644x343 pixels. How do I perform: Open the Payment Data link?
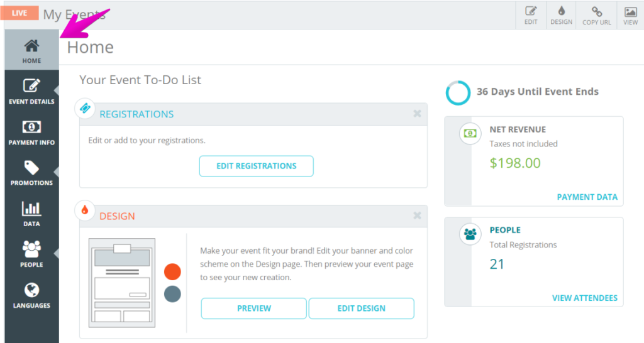point(587,197)
